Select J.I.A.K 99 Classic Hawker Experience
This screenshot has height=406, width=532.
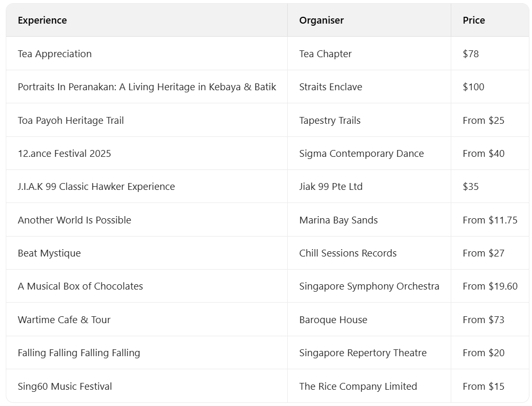pos(96,187)
